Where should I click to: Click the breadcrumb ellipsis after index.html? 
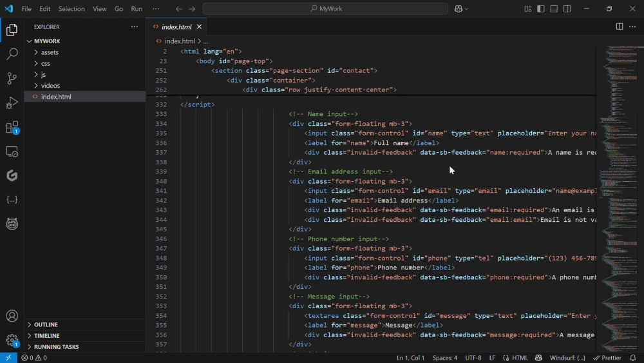point(206,41)
